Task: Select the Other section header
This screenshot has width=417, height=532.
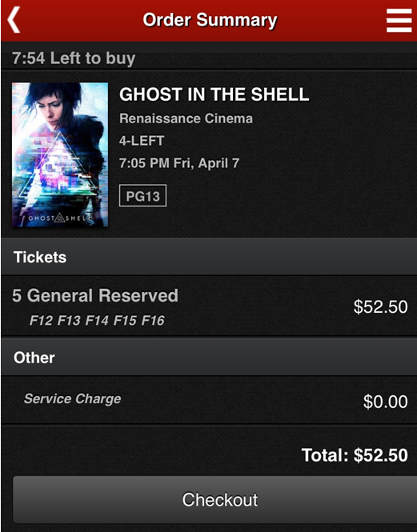Action: click(208, 358)
